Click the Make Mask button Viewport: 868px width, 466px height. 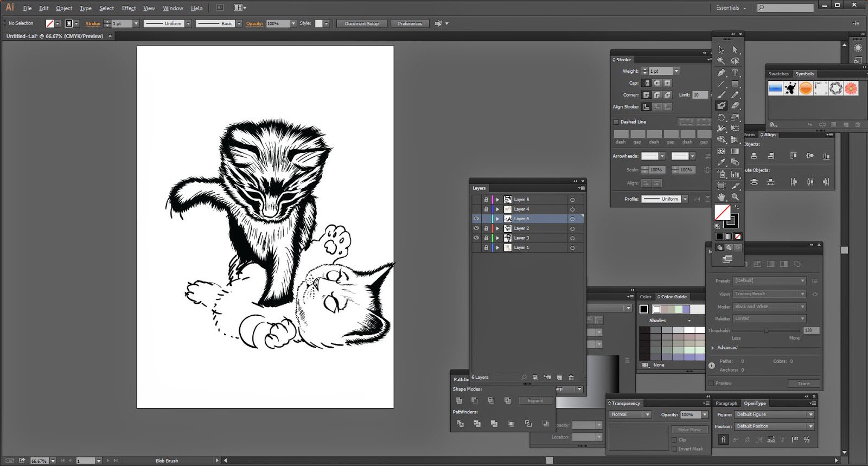(690, 430)
